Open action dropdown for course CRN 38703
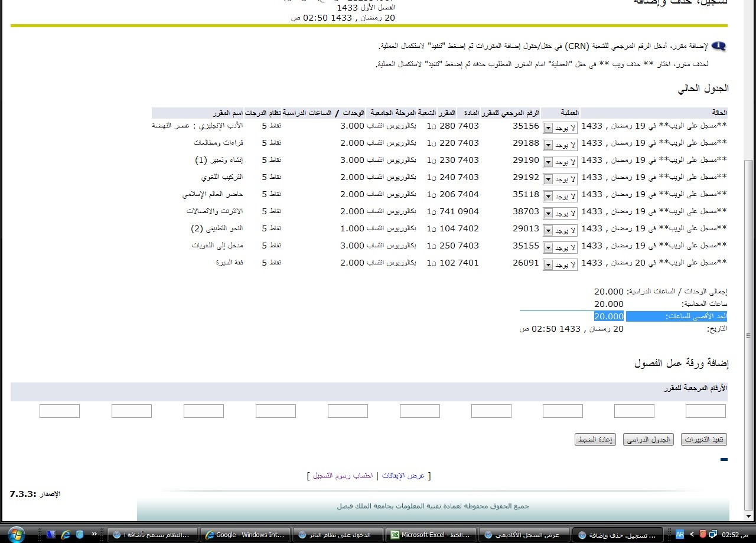Image resolution: width=756 pixels, height=543 pixels. coord(559,213)
